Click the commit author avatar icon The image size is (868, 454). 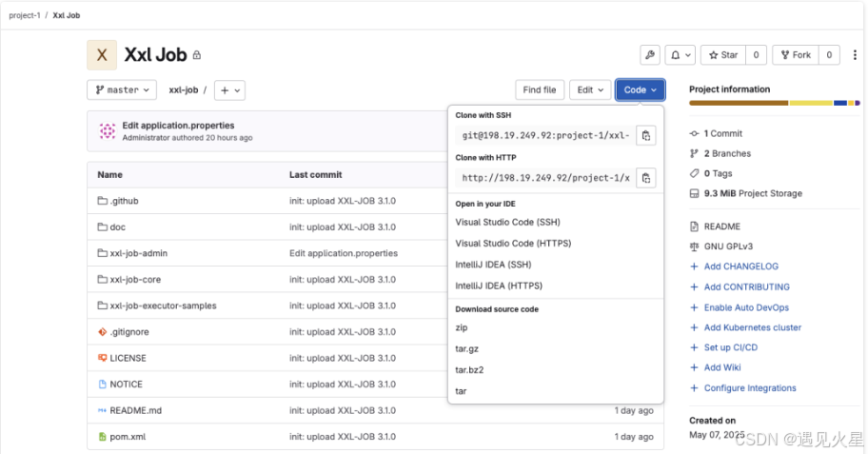point(108,130)
